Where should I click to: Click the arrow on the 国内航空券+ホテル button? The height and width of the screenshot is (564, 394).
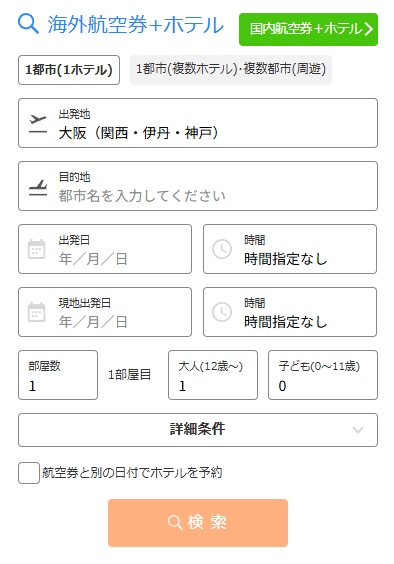coord(368,29)
